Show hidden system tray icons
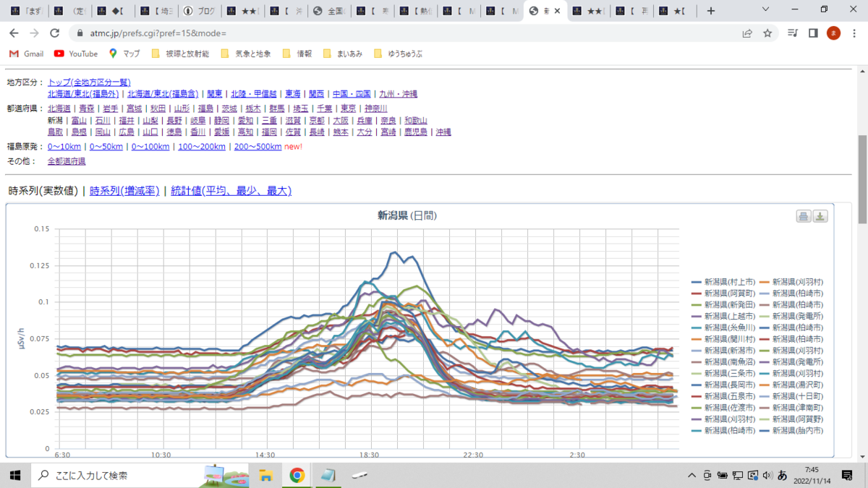 click(x=693, y=475)
